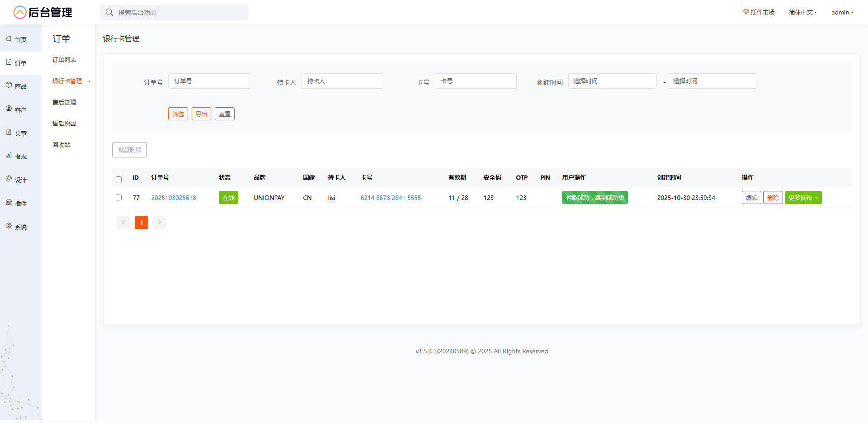Open the 简体中文 language dropdown
The width and height of the screenshot is (868, 423).
click(x=802, y=13)
